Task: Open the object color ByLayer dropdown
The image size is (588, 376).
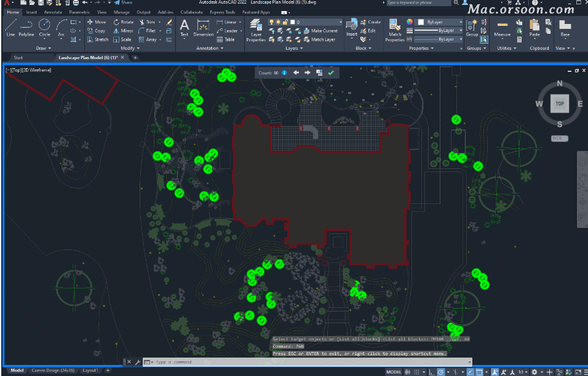Action: pyautogui.click(x=440, y=22)
